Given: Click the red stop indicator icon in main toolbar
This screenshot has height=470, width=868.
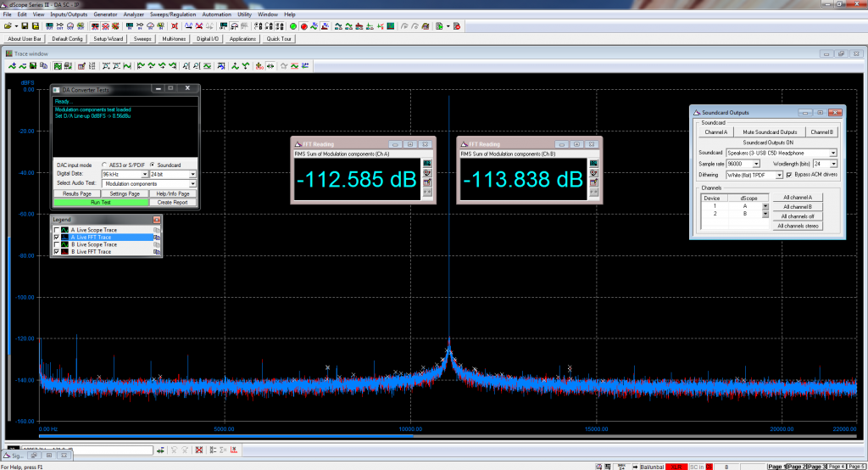Looking at the screenshot, I should (x=304, y=26).
